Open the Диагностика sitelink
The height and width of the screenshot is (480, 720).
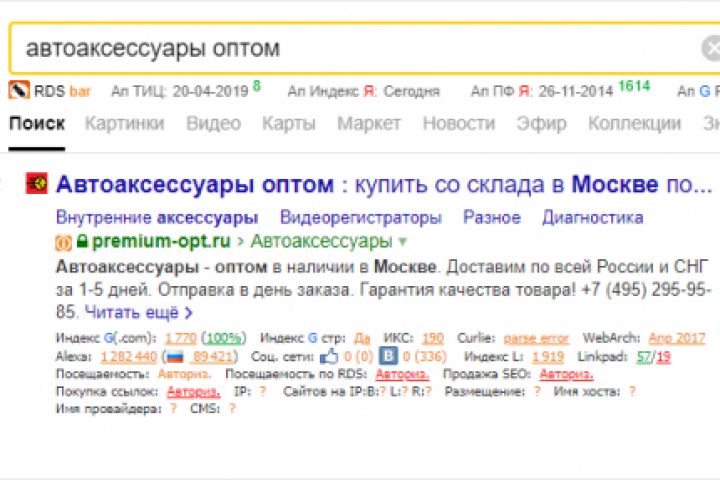593,217
